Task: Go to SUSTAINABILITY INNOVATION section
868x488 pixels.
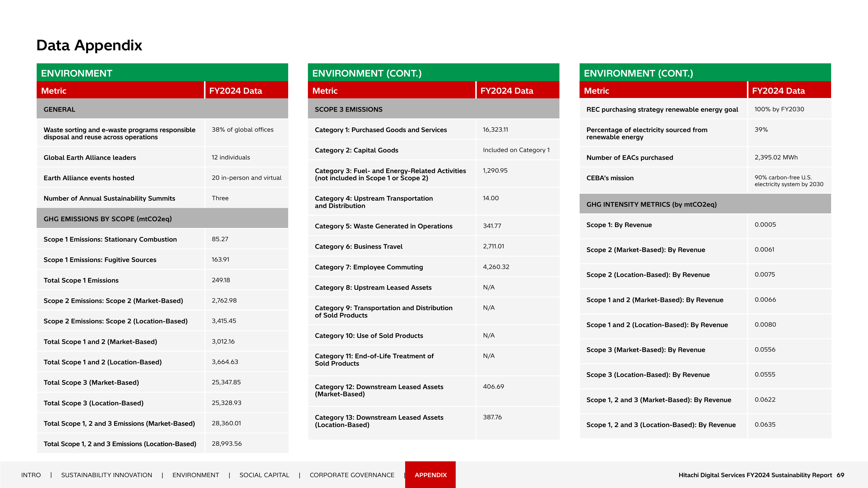Action: pyautogui.click(x=107, y=475)
